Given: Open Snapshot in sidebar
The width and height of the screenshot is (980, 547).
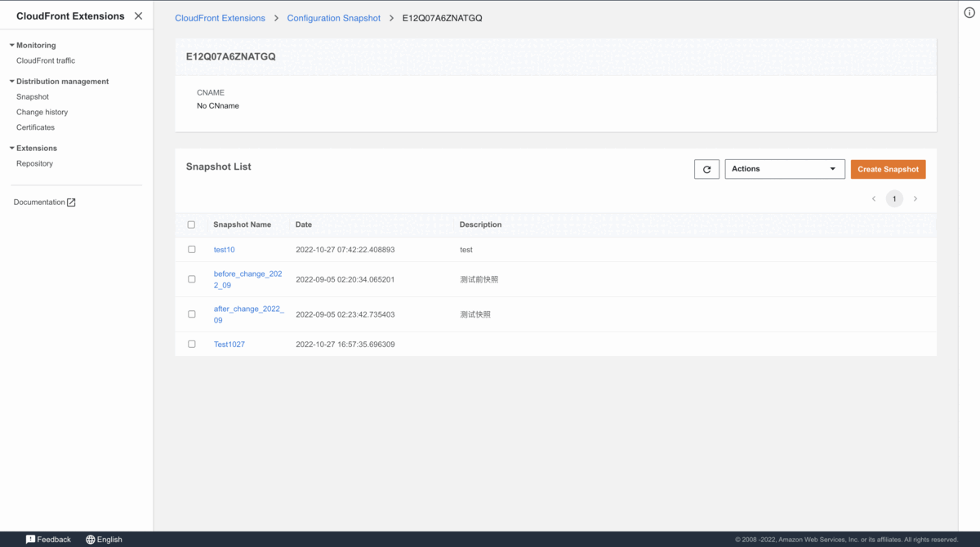Looking at the screenshot, I should pos(33,96).
